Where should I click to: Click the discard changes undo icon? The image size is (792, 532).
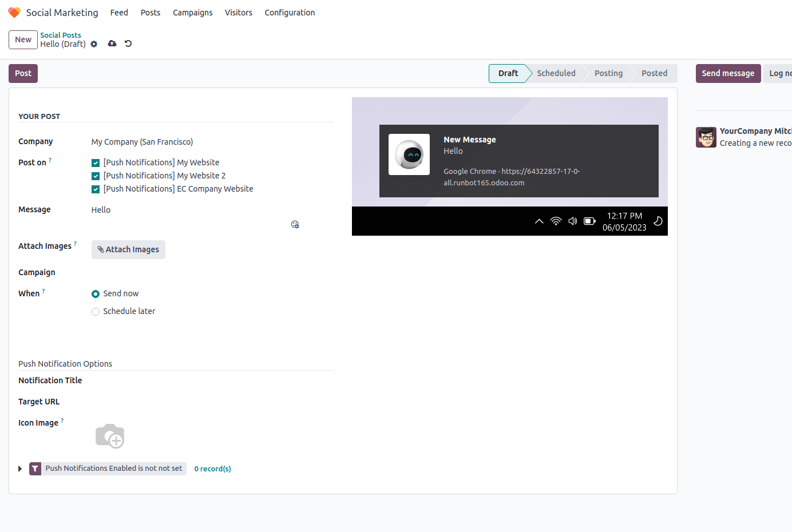pos(128,43)
